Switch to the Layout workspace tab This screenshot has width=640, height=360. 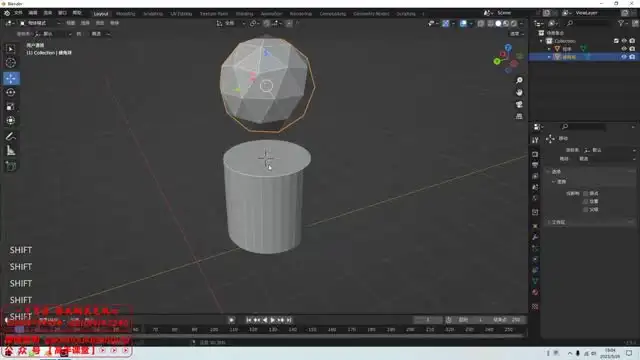(x=101, y=13)
